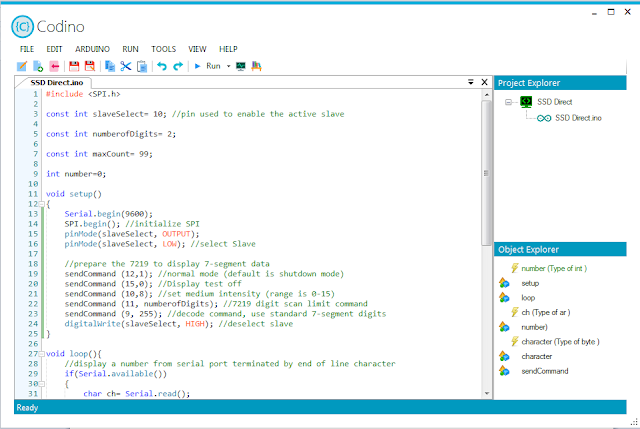The image size is (640, 429).
Task: Open the serial monitor screen icon
Action: (241, 66)
